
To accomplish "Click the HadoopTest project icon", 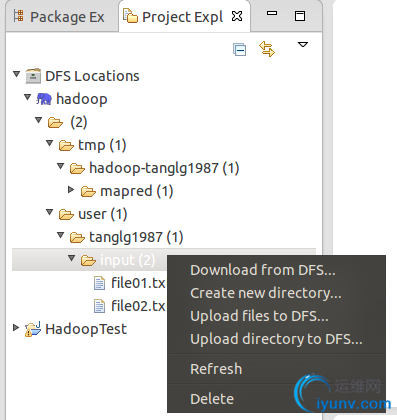I will coord(33,329).
